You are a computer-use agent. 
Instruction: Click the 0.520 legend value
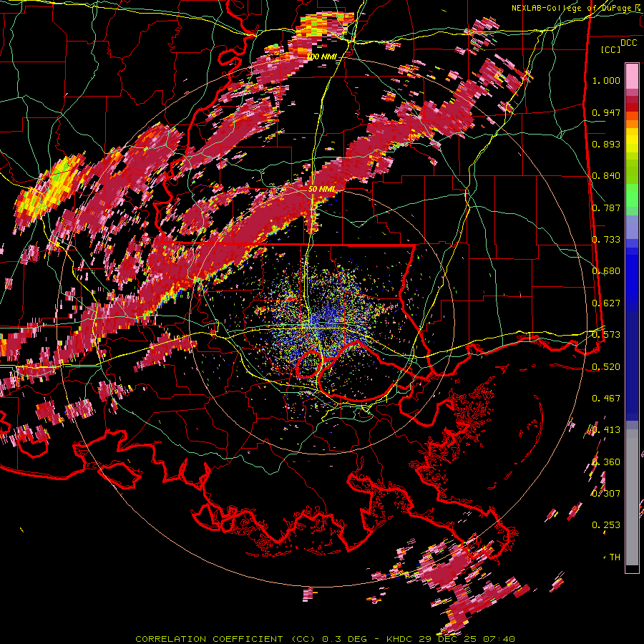[x=606, y=367]
